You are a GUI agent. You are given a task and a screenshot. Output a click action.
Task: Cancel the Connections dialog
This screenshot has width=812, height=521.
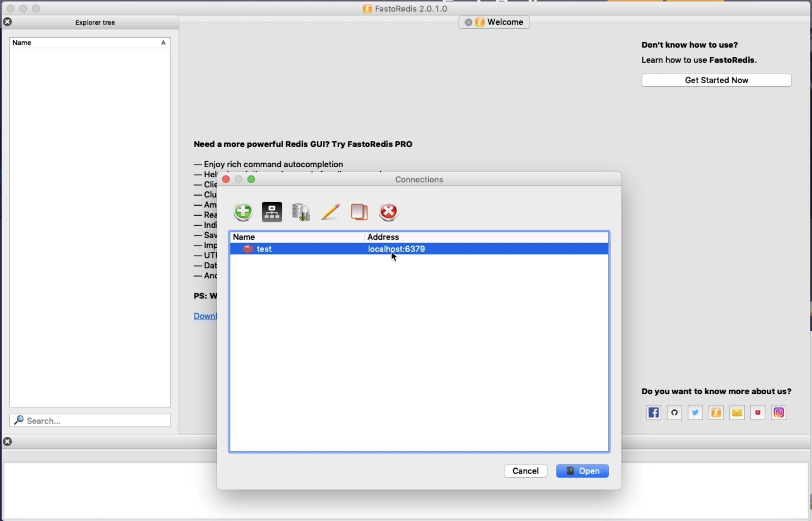click(x=526, y=471)
